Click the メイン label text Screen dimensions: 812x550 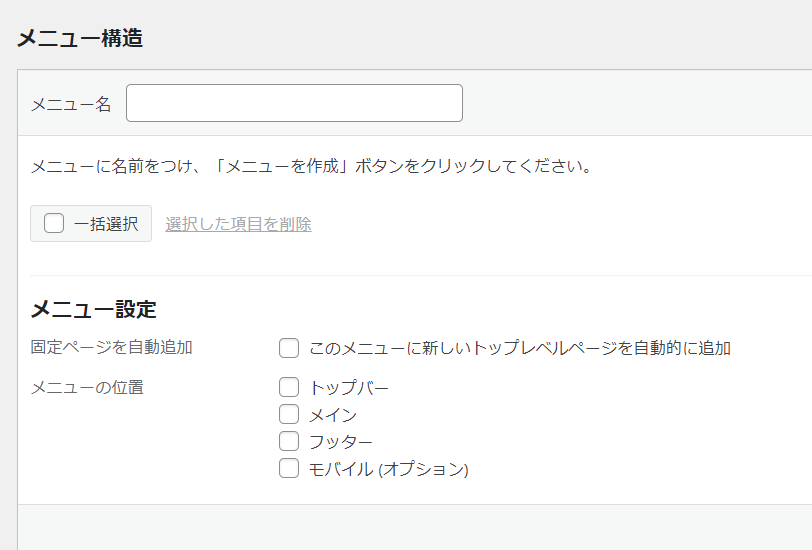tap(333, 415)
